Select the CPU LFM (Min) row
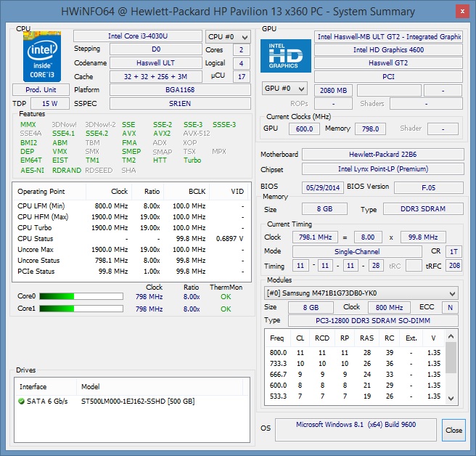The width and height of the screenshot is (476, 456). coord(131,206)
